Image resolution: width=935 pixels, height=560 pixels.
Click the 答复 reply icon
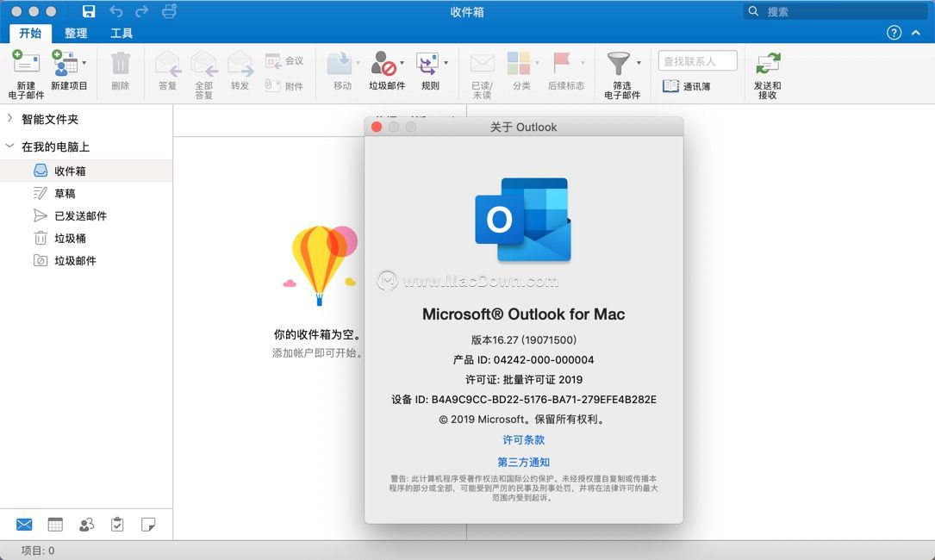[167, 63]
